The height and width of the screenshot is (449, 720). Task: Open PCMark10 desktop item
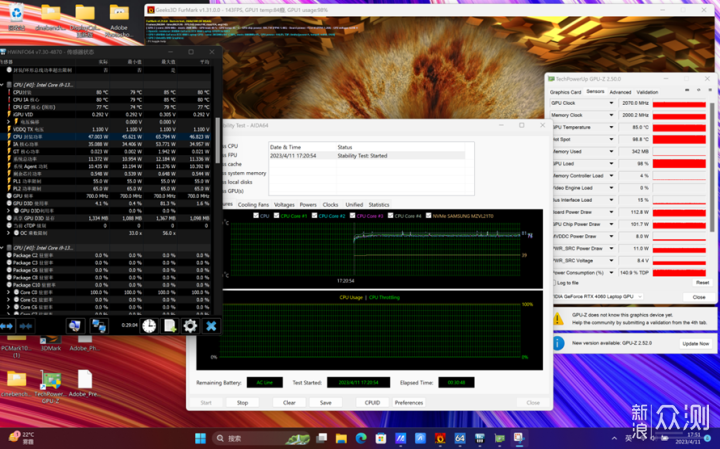(16, 347)
